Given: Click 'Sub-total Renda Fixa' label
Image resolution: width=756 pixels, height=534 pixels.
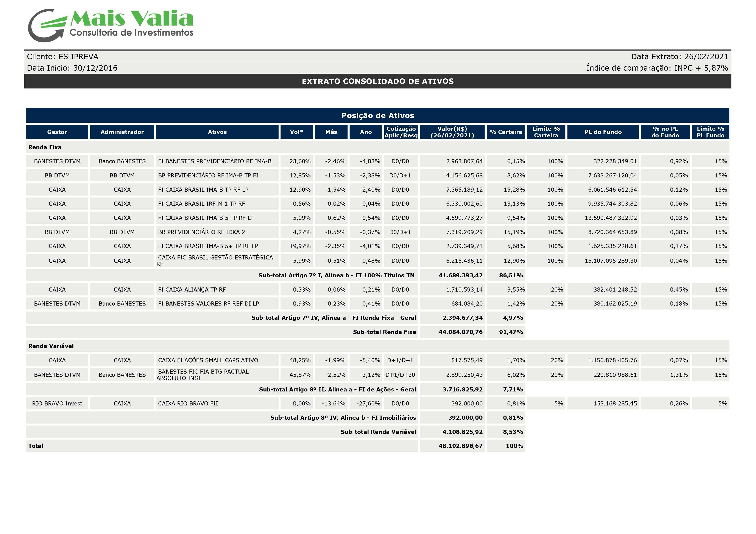Looking at the screenshot, I should click(385, 332).
